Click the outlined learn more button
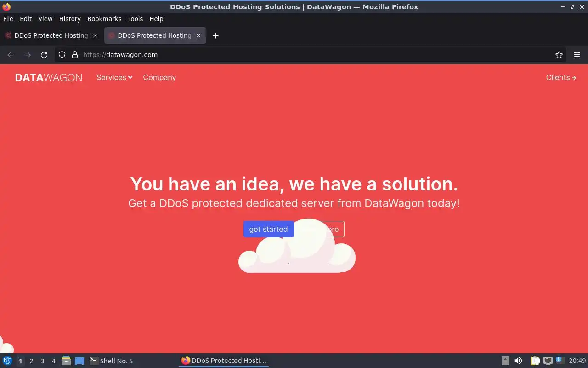The width and height of the screenshot is (588, 368). 320,229
